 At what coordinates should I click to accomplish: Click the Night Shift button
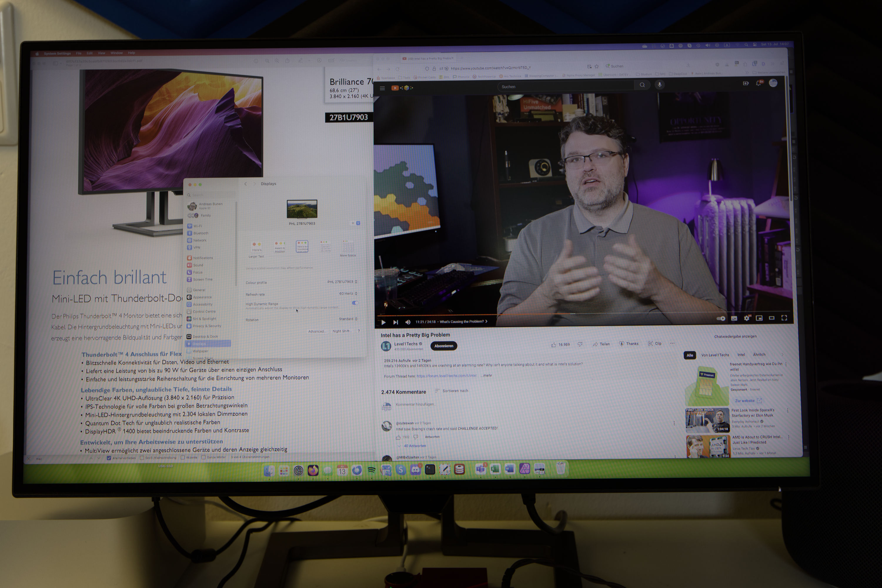341,331
